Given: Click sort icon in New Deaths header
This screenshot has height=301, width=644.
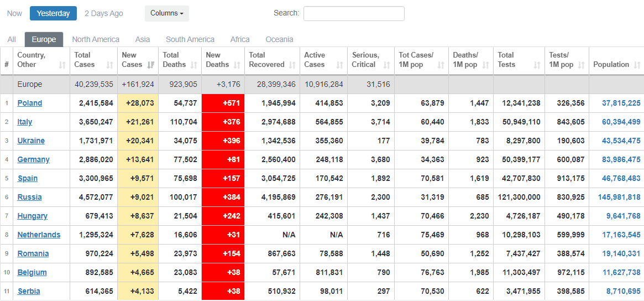Looking at the screenshot, I should click(x=237, y=65).
